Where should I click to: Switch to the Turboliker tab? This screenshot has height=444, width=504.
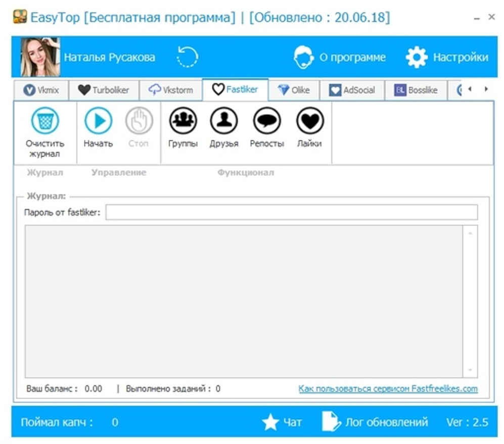[104, 90]
